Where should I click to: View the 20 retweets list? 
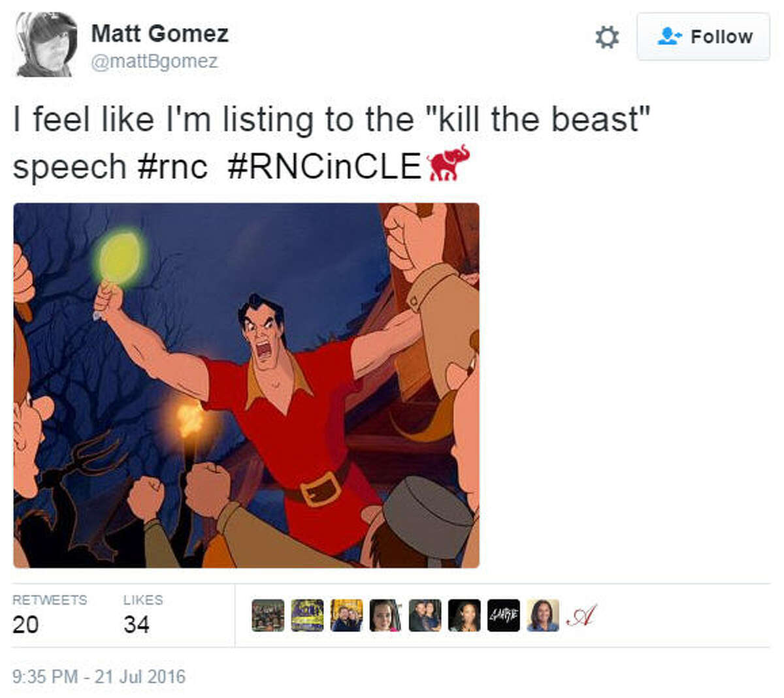(x=50, y=614)
